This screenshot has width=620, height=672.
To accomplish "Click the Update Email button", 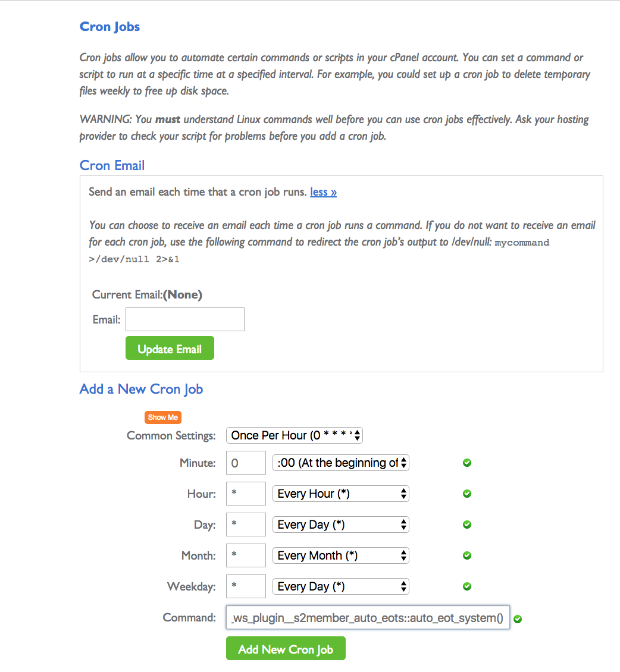I will [x=170, y=348].
